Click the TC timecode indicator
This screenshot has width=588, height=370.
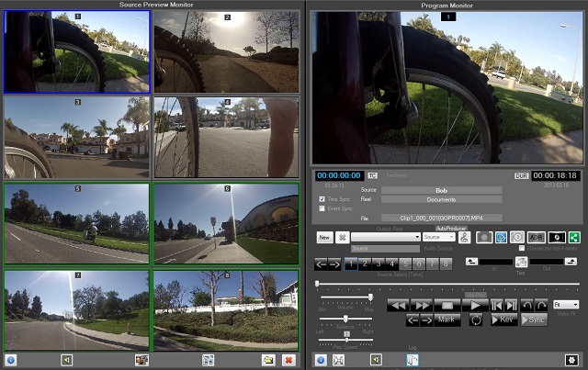point(372,175)
